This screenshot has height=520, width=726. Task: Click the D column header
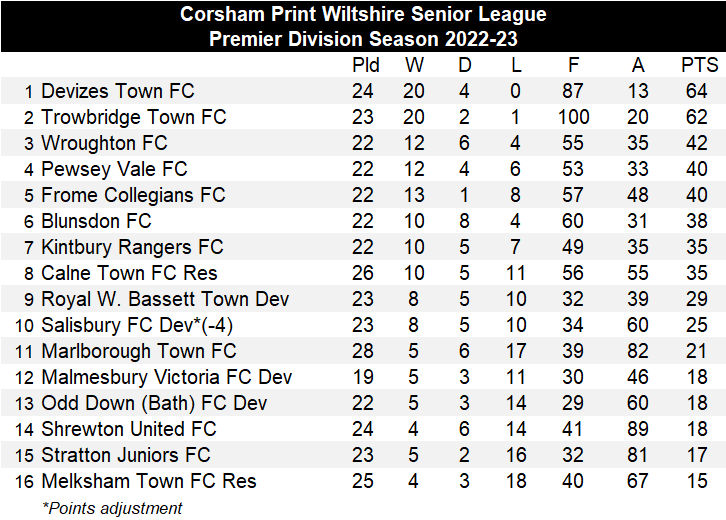(x=465, y=65)
